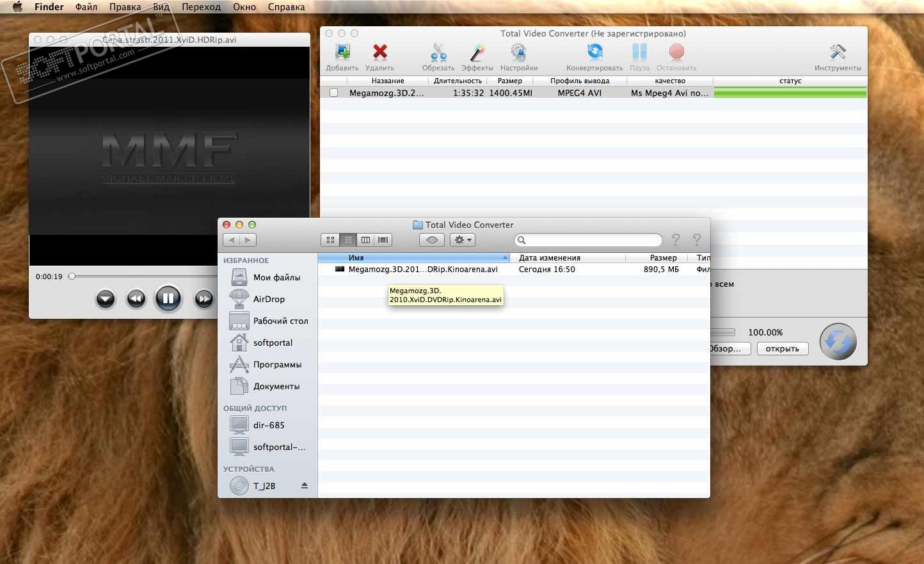Switch Finder to Cover Flow view
The image size is (924, 564).
383,240
